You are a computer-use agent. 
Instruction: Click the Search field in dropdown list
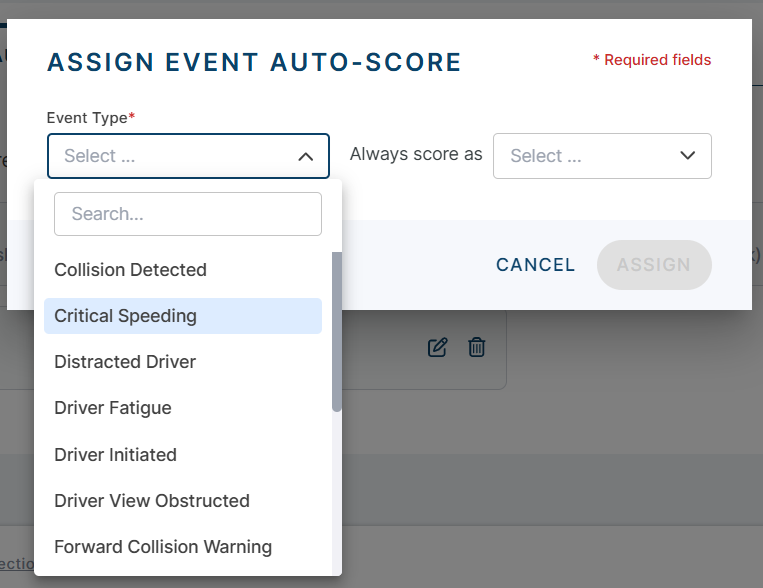188,214
